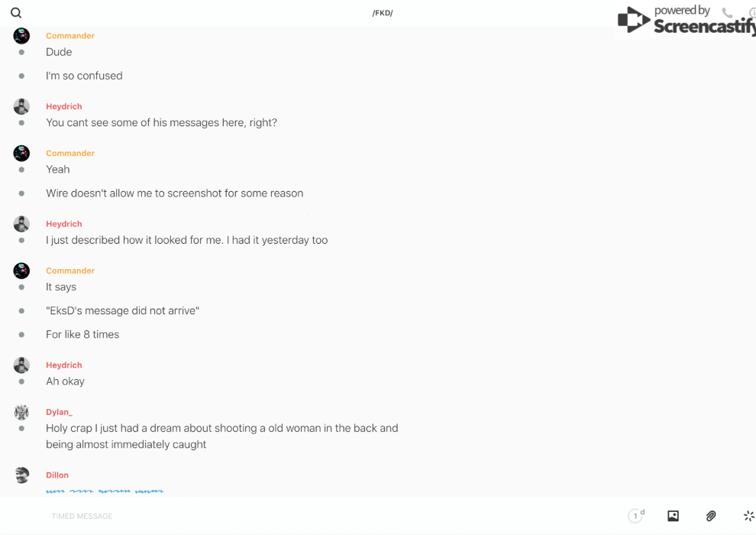
Task: Open conversation info via the info icon
Action: (752, 13)
